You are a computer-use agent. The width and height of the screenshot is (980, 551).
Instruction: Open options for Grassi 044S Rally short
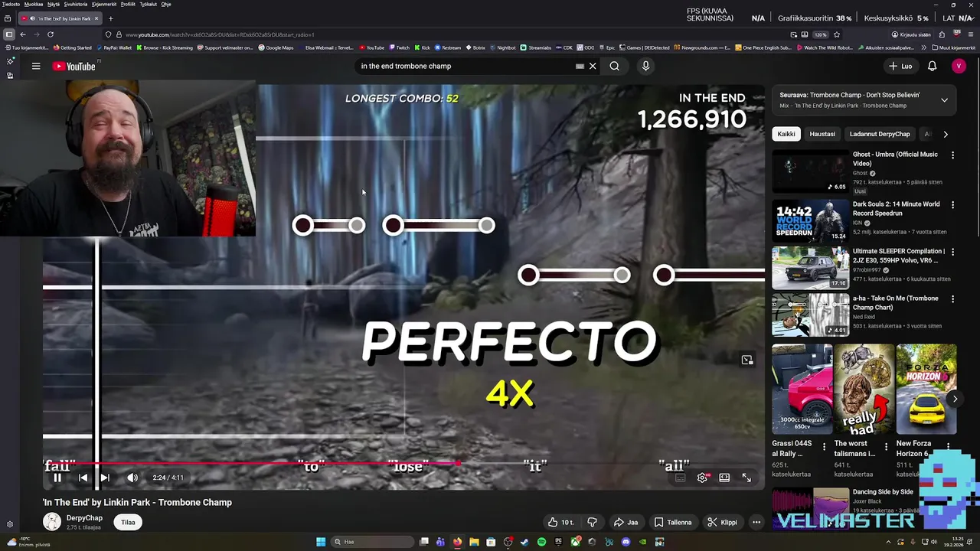(x=825, y=446)
